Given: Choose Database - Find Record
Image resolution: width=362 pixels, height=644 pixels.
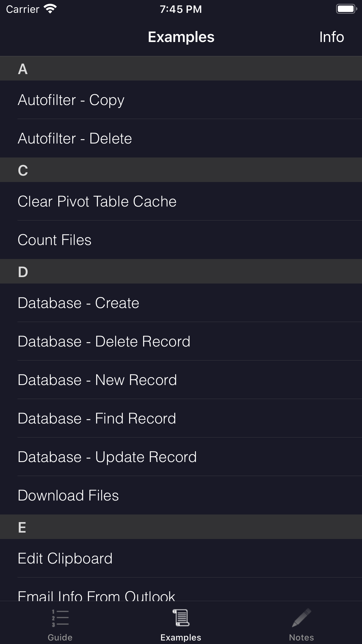Looking at the screenshot, I should 181,418.
